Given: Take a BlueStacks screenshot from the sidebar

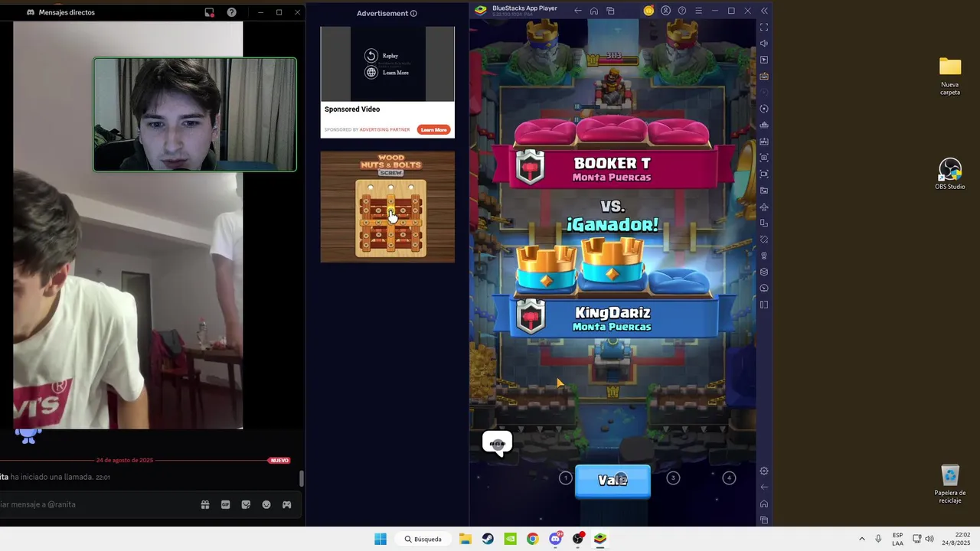Looking at the screenshot, I should point(764,158).
